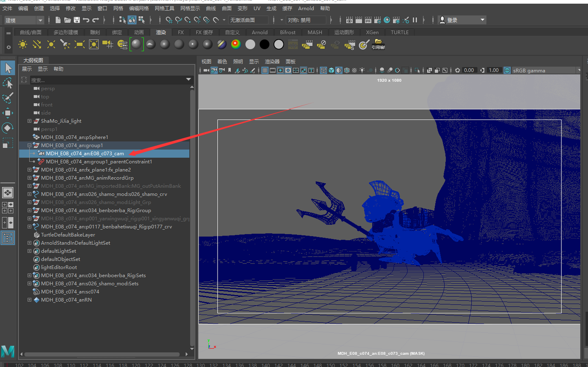The width and height of the screenshot is (588, 367).
Task: Collapse the MDH_E08_c074_an:group1 node
Action: pyautogui.click(x=29, y=145)
